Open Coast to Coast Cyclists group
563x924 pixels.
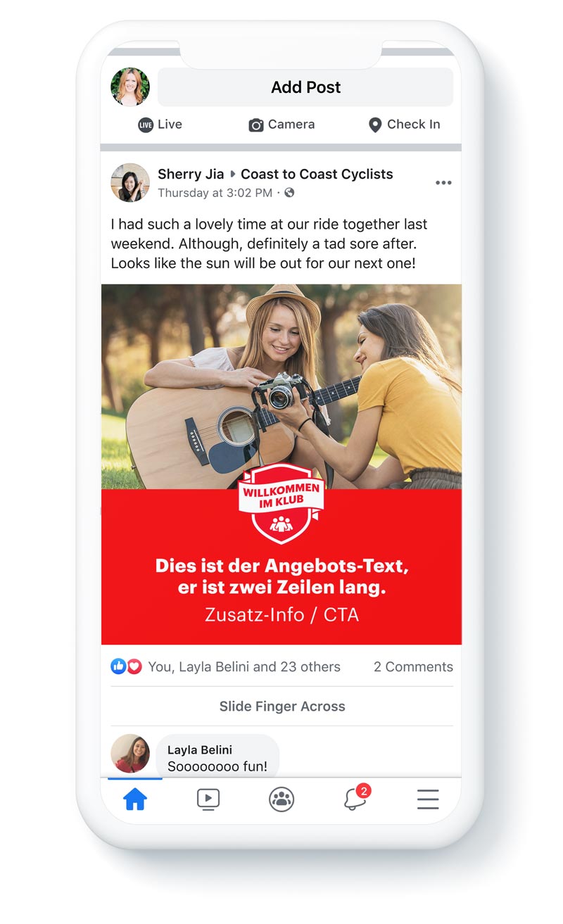(x=317, y=174)
